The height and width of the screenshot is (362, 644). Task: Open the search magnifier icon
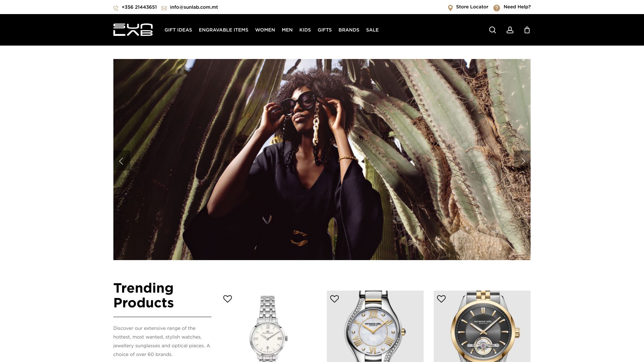tap(492, 30)
